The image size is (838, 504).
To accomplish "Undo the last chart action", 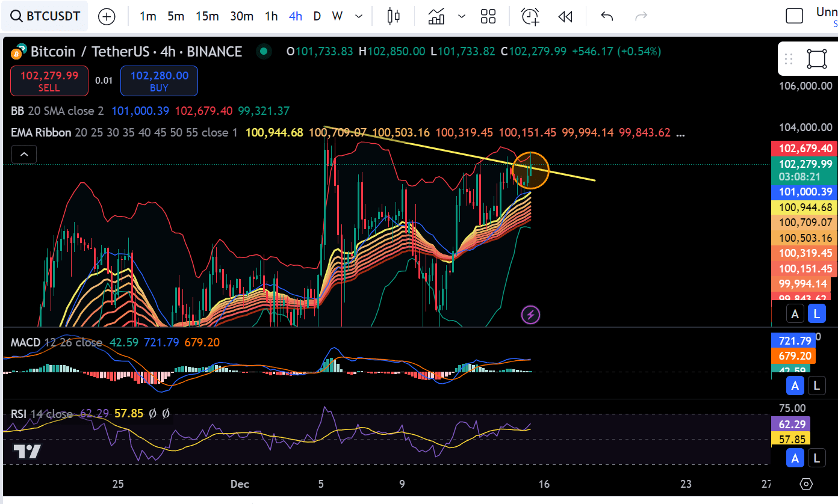I will click(x=607, y=16).
